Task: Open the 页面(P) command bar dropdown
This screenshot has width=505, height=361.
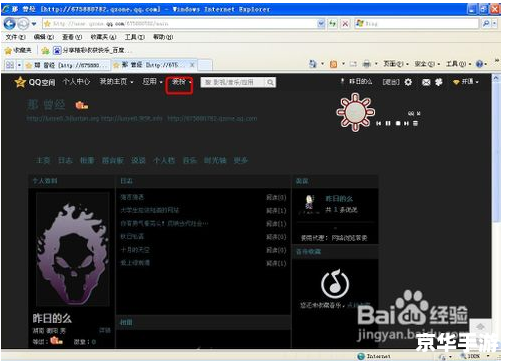Action: pos(396,64)
